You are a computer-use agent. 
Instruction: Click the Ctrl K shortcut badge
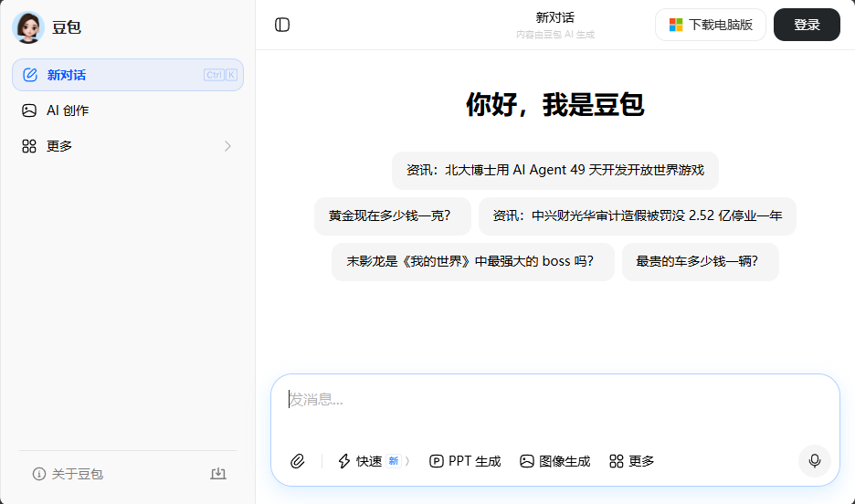(220, 75)
